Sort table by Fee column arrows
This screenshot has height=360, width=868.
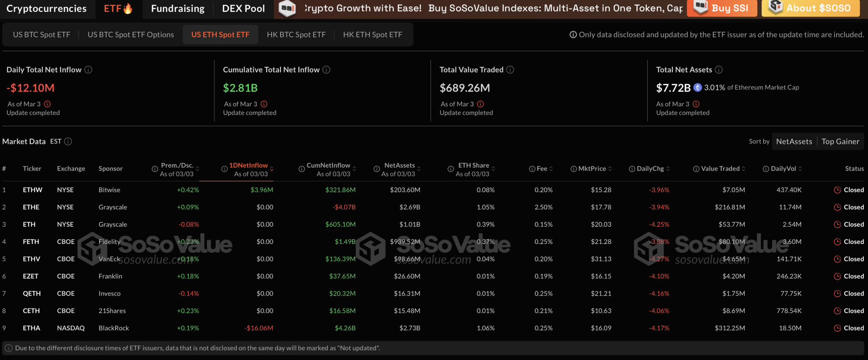click(551, 169)
